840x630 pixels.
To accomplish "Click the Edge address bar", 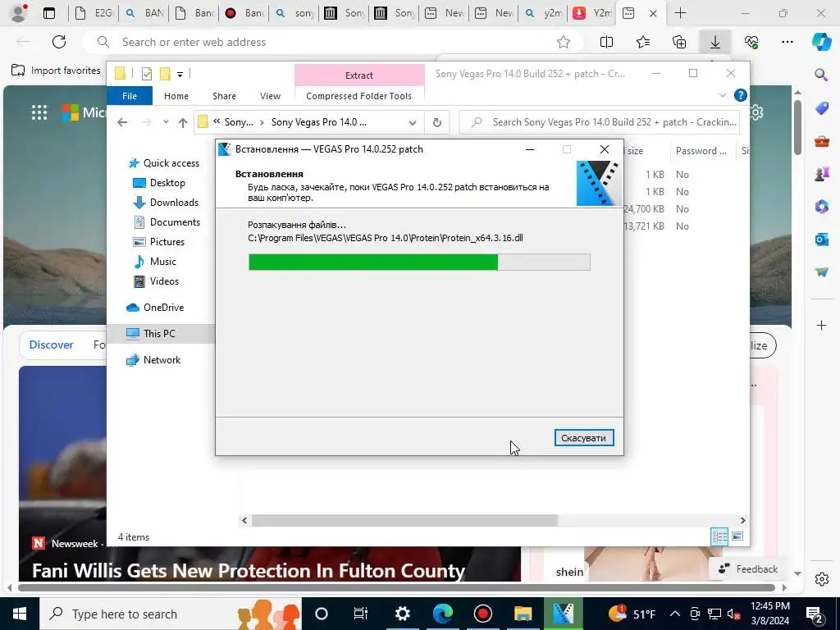I will pyautogui.click(x=332, y=42).
